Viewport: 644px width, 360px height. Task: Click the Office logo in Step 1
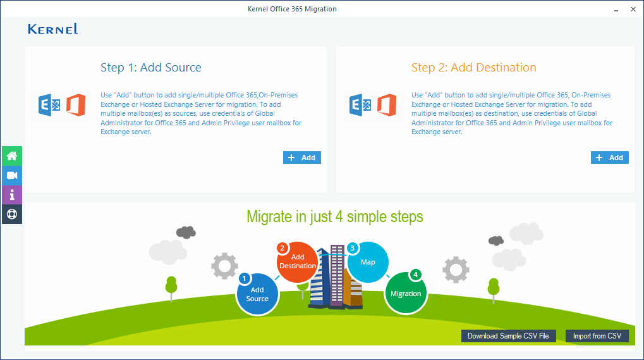76,105
